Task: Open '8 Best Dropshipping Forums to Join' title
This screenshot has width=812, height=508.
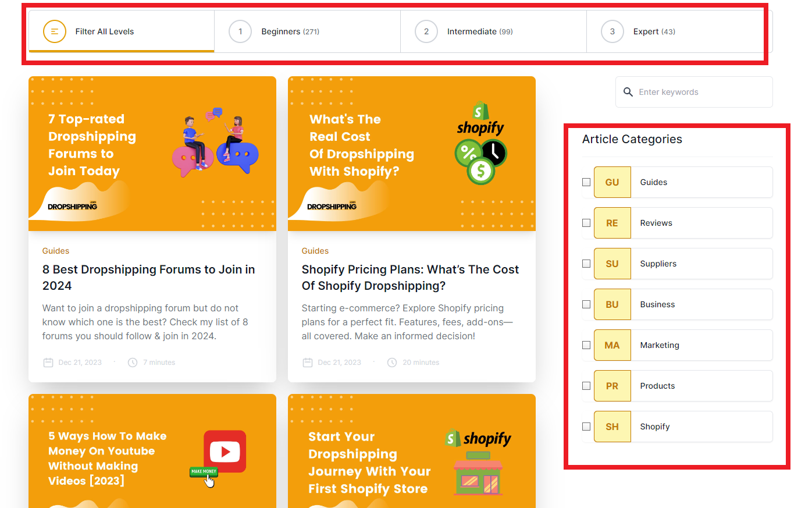Action: 149,278
